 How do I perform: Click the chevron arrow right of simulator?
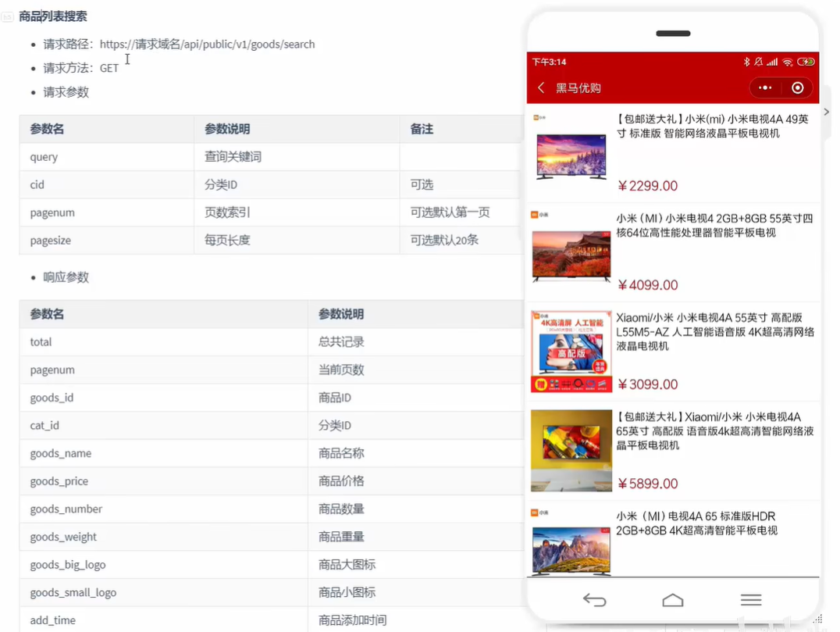point(827,112)
